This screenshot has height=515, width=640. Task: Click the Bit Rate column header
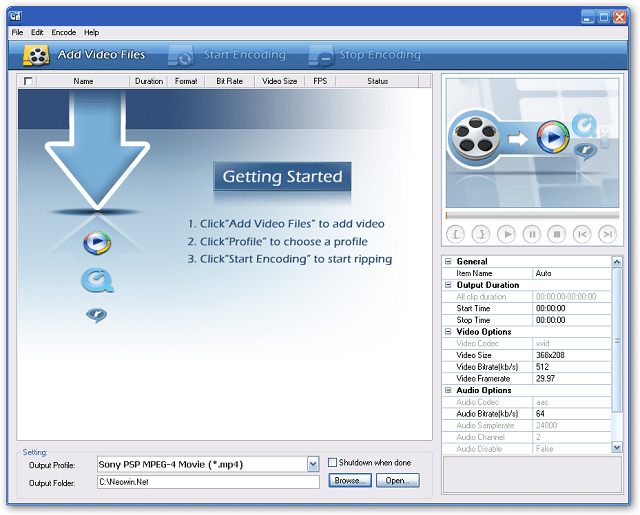tap(229, 81)
